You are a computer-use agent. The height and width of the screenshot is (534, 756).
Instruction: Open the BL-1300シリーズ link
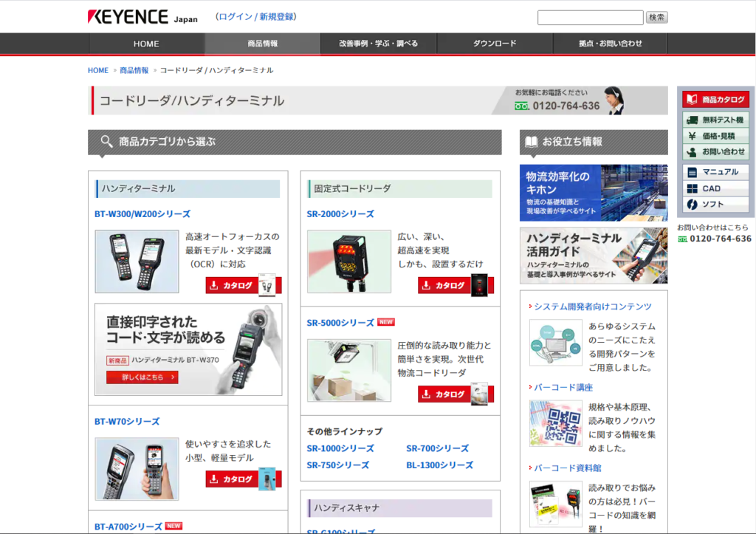tap(440, 465)
